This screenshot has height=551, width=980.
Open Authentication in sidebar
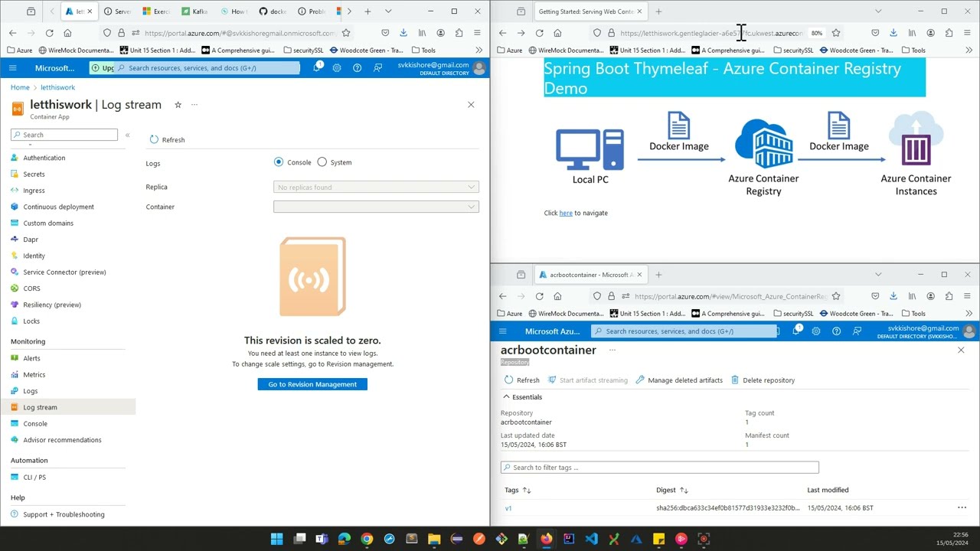tap(44, 158)
